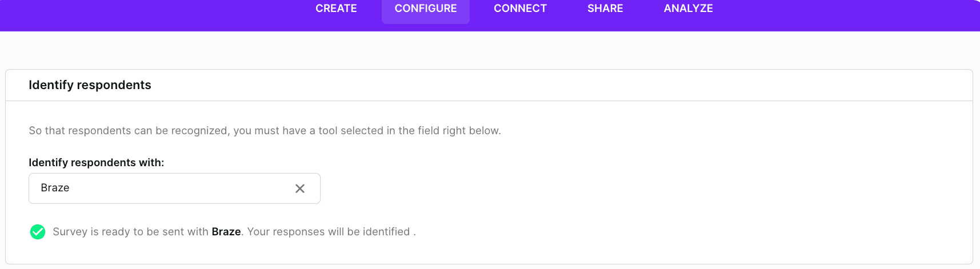Viewport: 980px width, 269px height.
Task: Select the ANALYZE tab
Action: click(x=688, y=9)
